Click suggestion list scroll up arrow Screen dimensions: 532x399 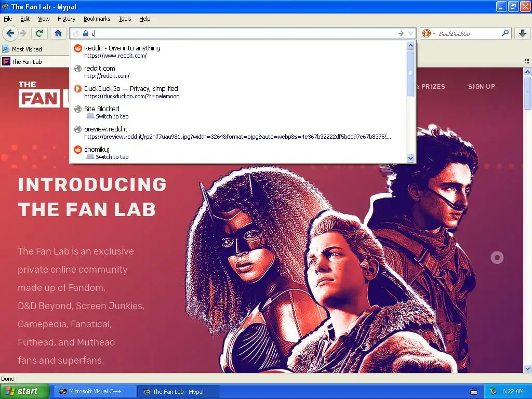[410, 46]
